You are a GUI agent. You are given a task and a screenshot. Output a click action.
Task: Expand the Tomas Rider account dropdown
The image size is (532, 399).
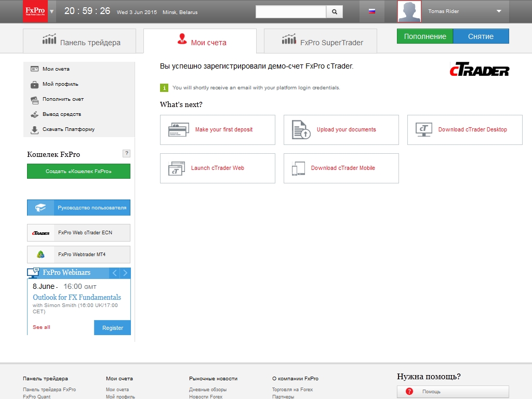click(x=499, y=11)
